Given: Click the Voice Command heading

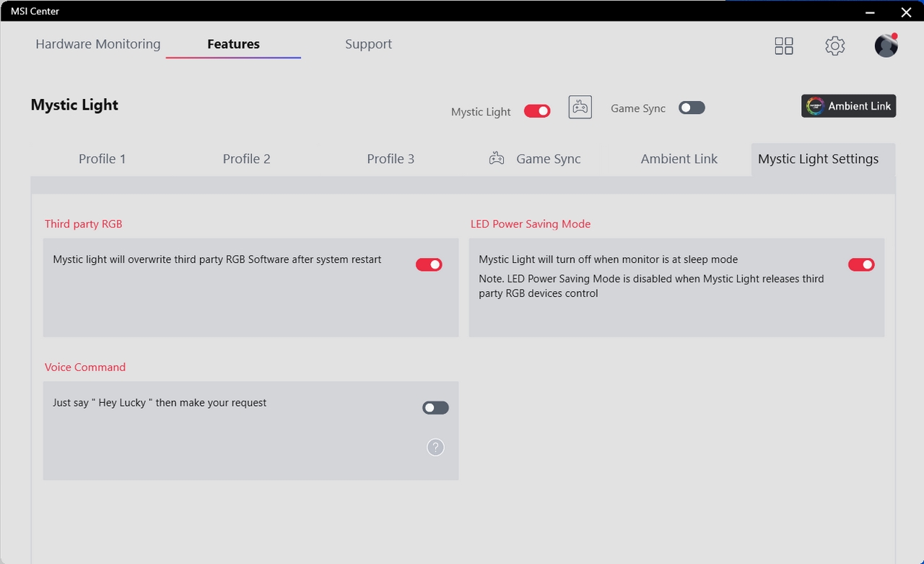Looking at the screenshot, I should pos(85,367).
